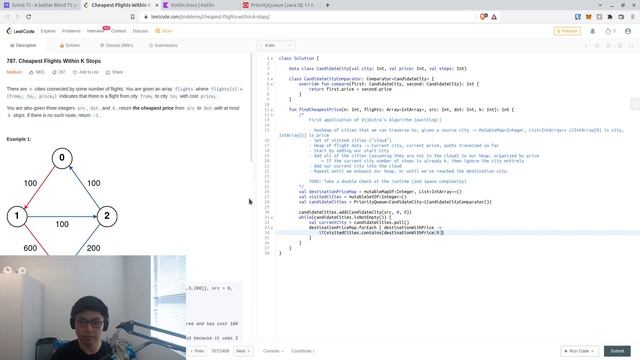Open Interview in LeetCode navbar
This screenshot has width=640, height=360.
point(95,31)
